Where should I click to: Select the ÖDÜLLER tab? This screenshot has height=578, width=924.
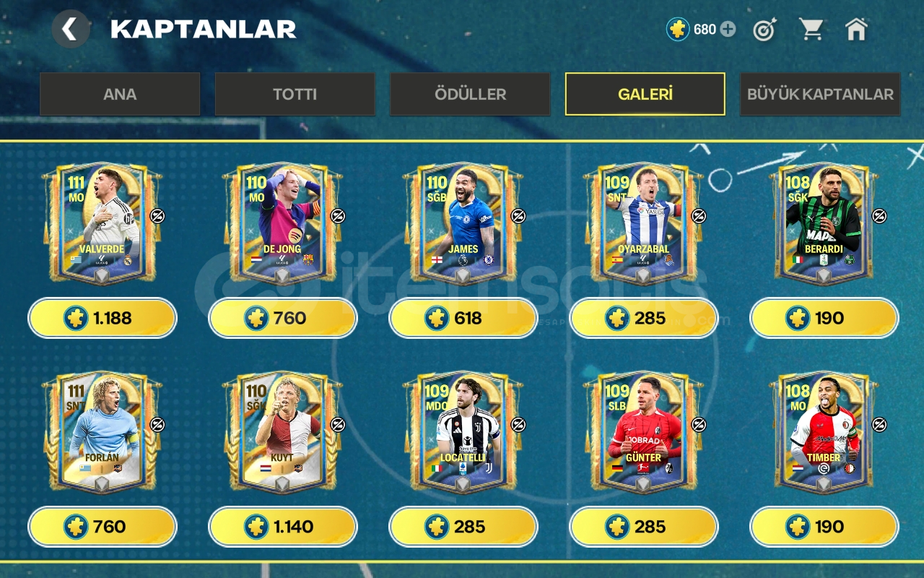pyautogui.click(x=470, y=94)
